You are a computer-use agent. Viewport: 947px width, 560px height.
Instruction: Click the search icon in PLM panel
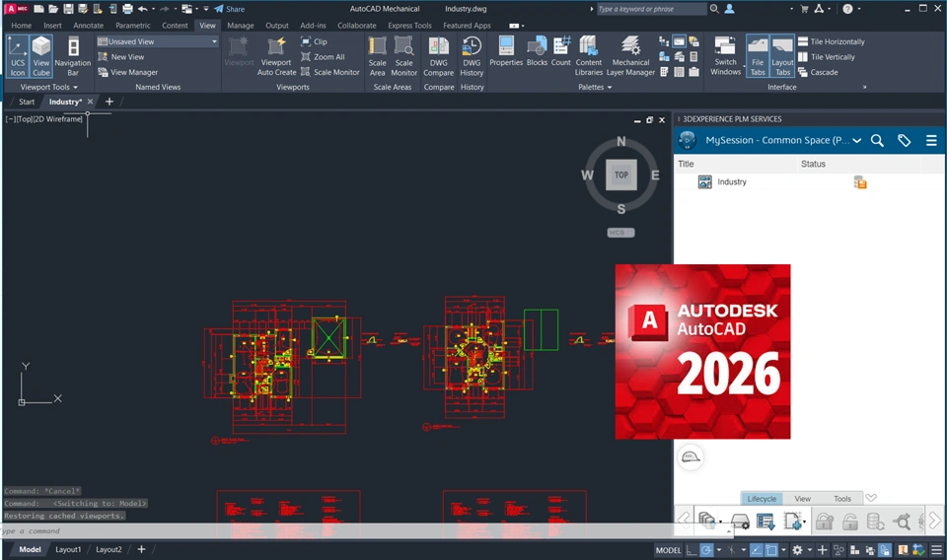pyautogui.click(x=877, y=141)
